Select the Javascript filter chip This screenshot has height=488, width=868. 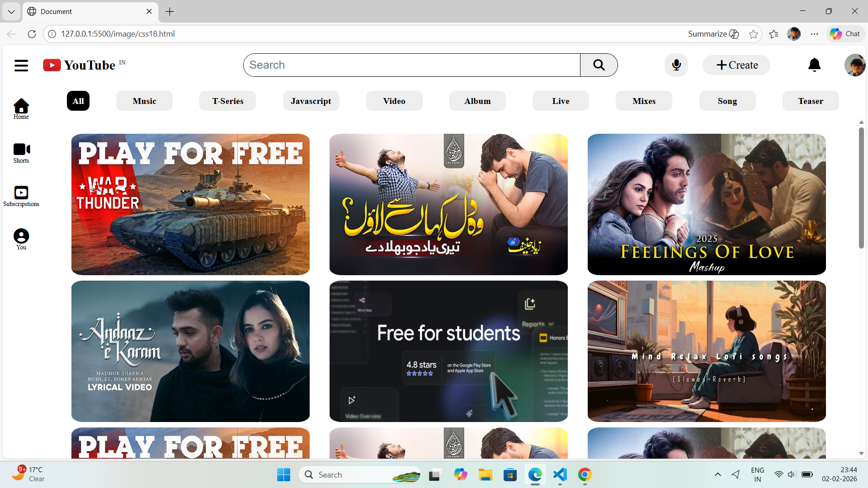pos(311,101)
